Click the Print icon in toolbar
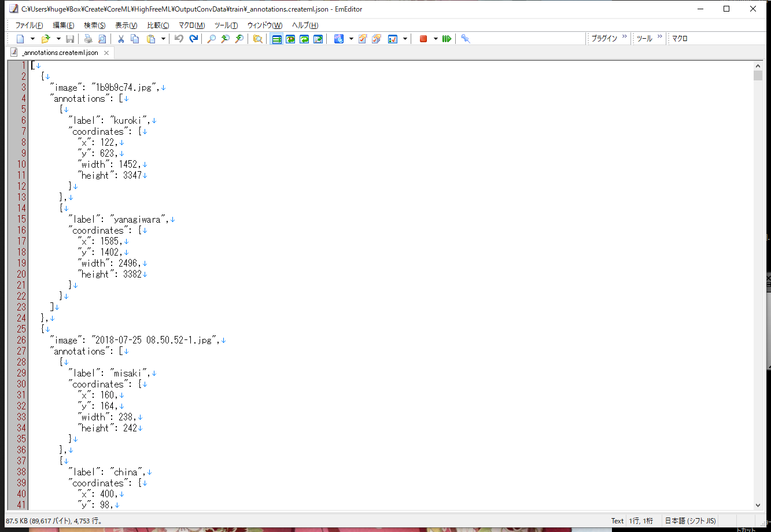771x532 pixels. 88,39
